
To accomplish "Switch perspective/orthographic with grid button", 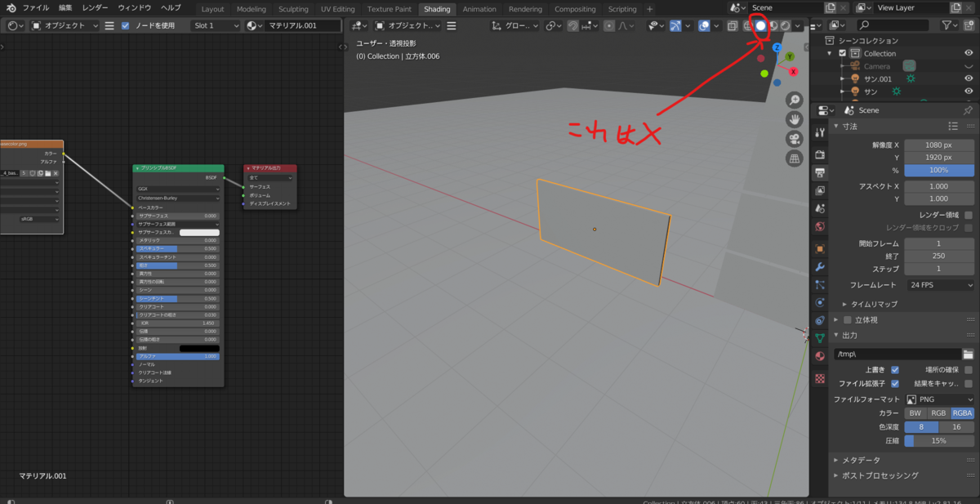I will click(795, 158).
